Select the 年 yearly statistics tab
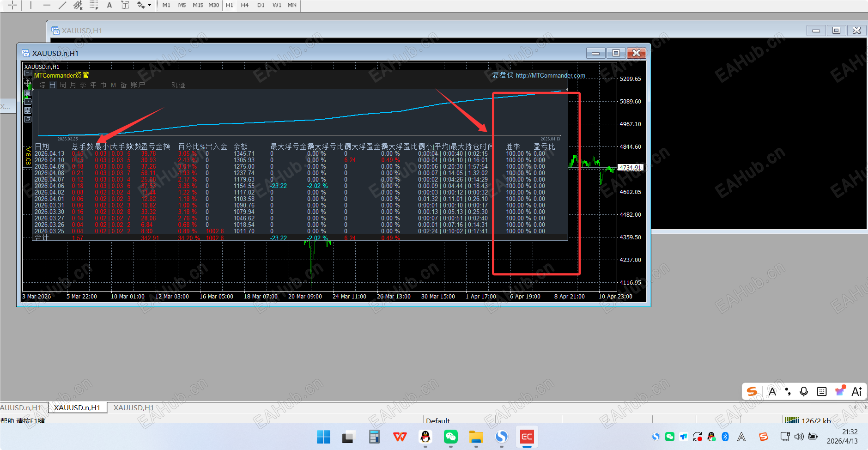Viewport: 868px width, 450px height. 93,85
